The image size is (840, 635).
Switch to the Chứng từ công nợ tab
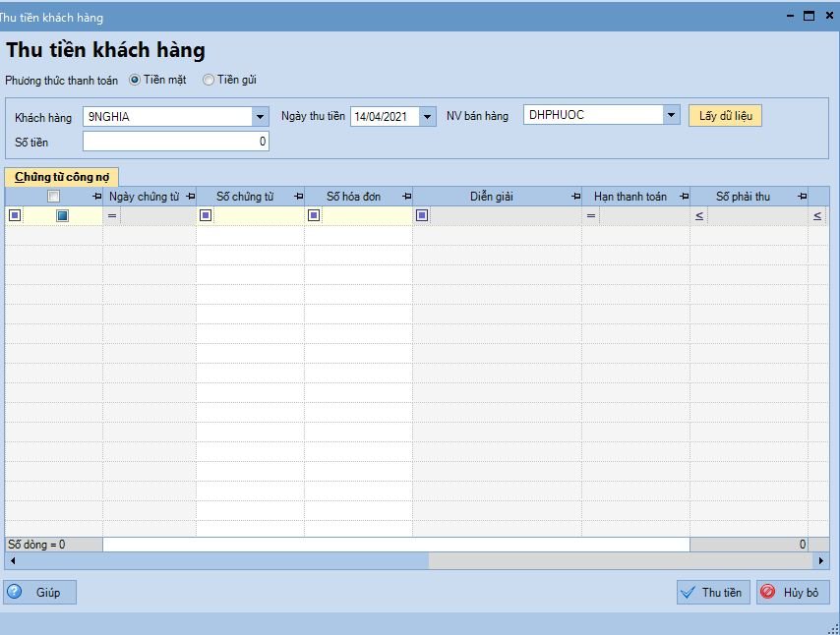click(x=62, y=177)
